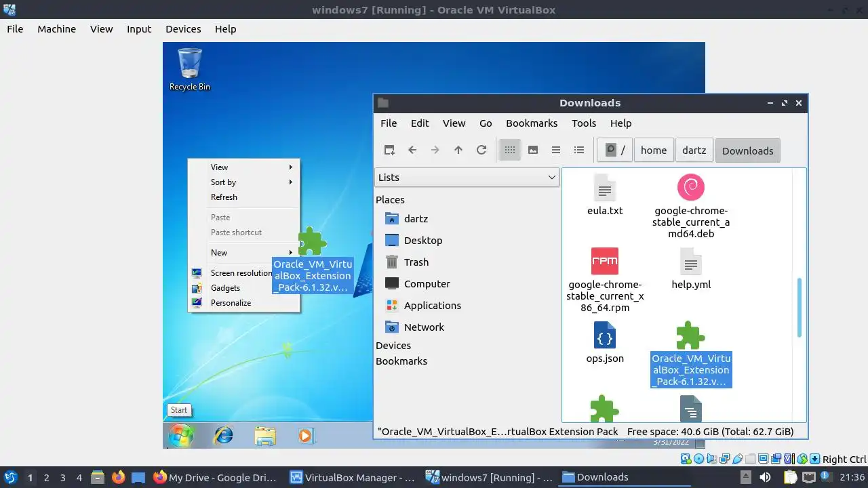Switch to workspace 2 in panel

point(46,477)
